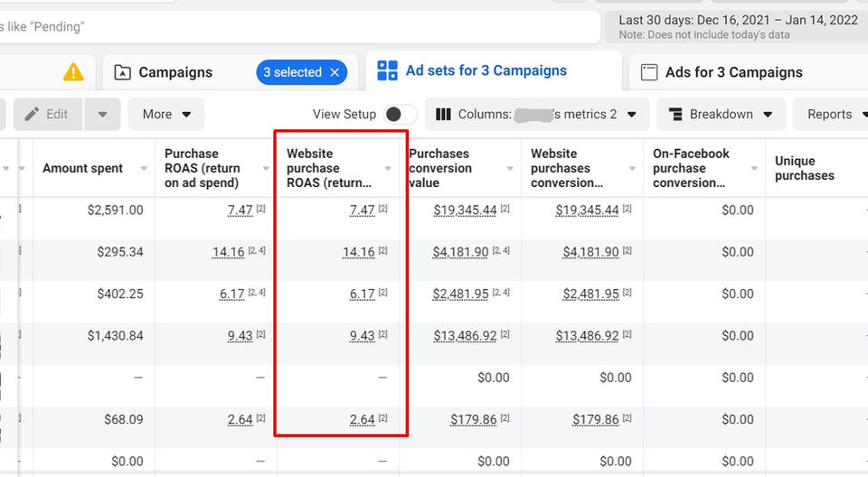The width and height of the screenshot is (868, 477).
Task: Open the Ads for 3 Campaigns tab
Action: point(733,72)
